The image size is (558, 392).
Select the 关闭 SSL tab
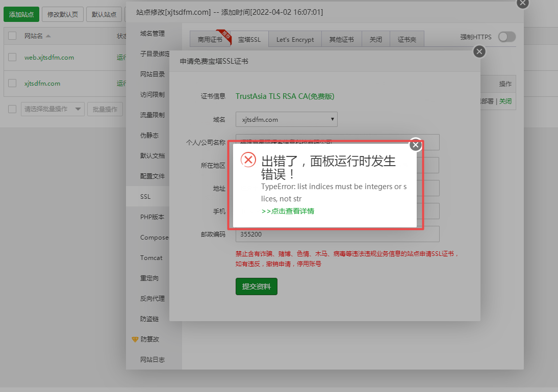[376, 39]
